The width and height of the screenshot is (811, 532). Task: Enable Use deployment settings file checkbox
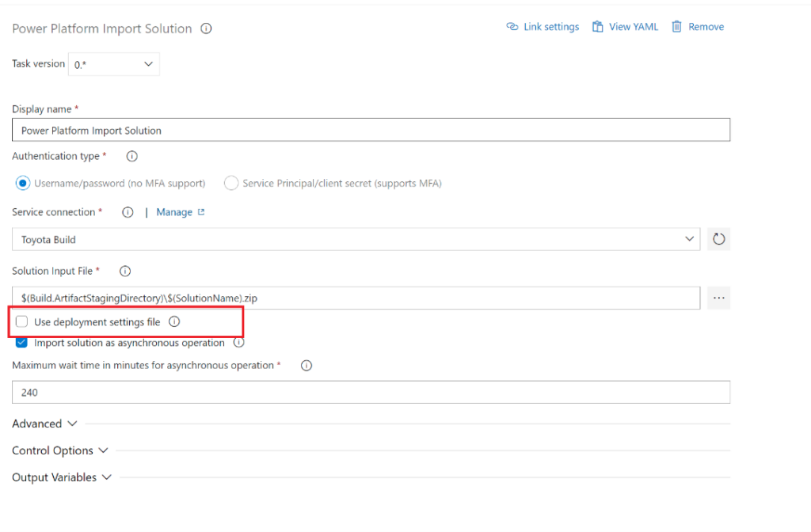(22, 322)
